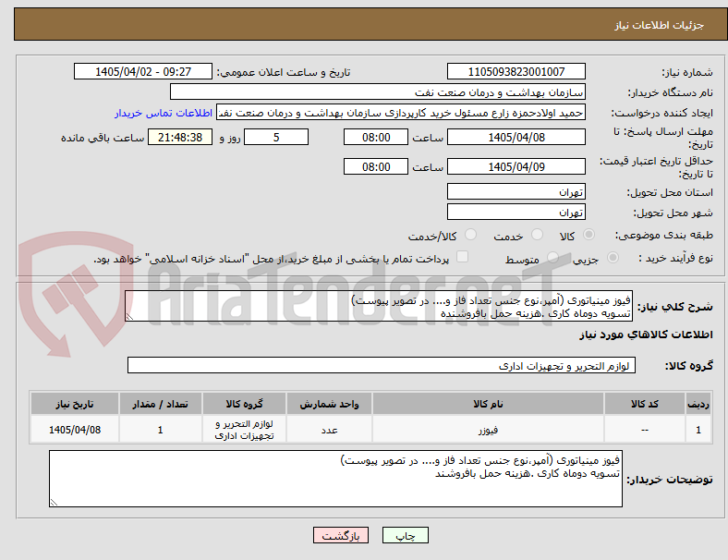The width and height of the screenshot is (728, 560).
Task: Click the need number field 1105093823001007
Action: tap(516, 72)
